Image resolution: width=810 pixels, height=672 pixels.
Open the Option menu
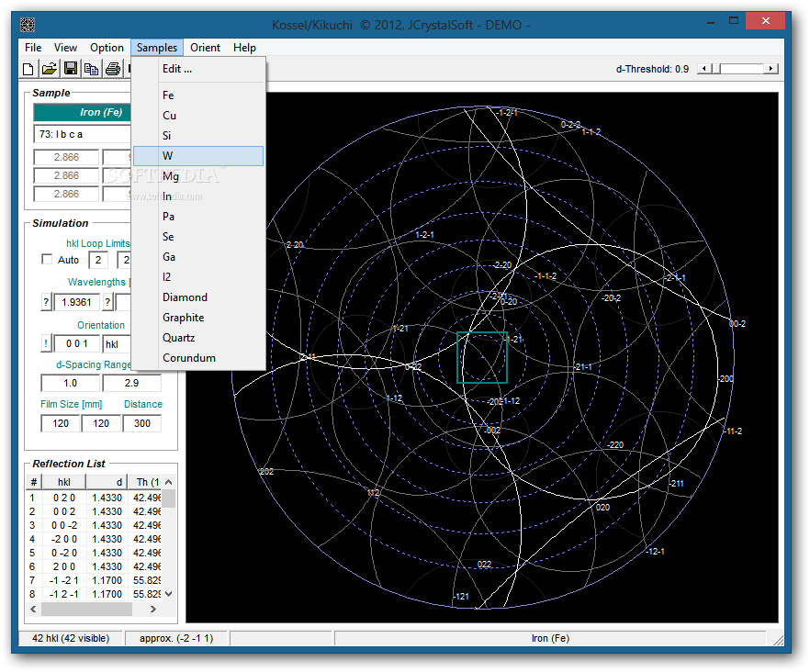pyautogui.click(x=107, y=48)
